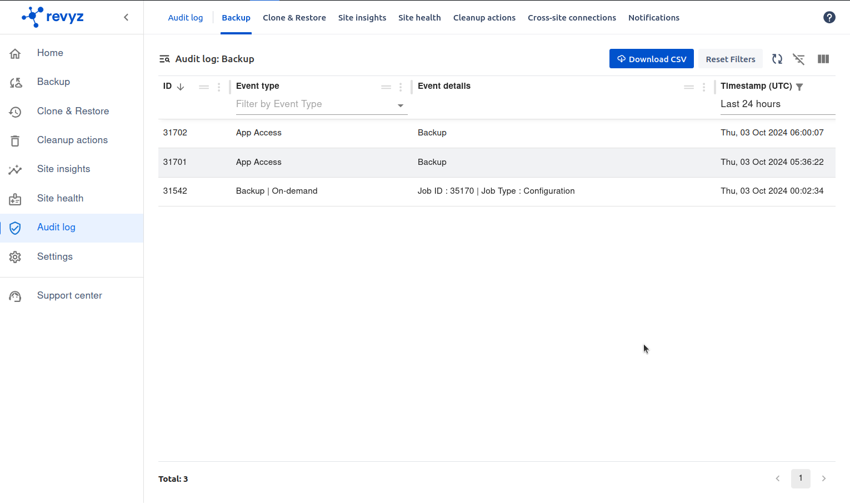The width and height of the screenshot is (850, 504).
Task: Click the Cleanup actions trash icon
Action: 15,140
